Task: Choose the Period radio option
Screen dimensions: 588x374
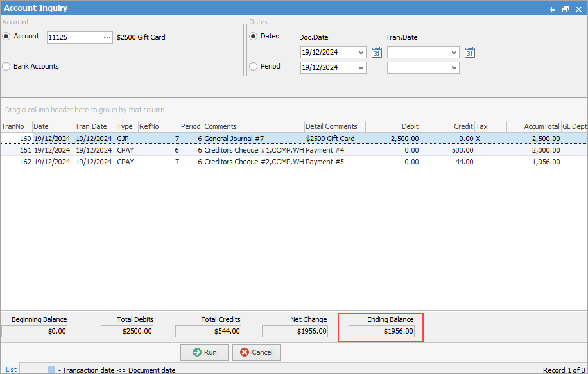Action: [254, 66]
